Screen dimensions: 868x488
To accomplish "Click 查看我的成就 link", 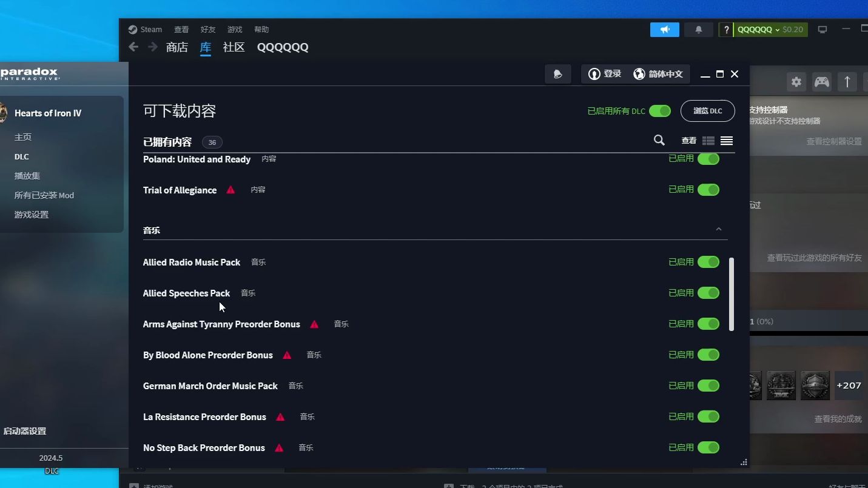I will click(x=838, y=419).
